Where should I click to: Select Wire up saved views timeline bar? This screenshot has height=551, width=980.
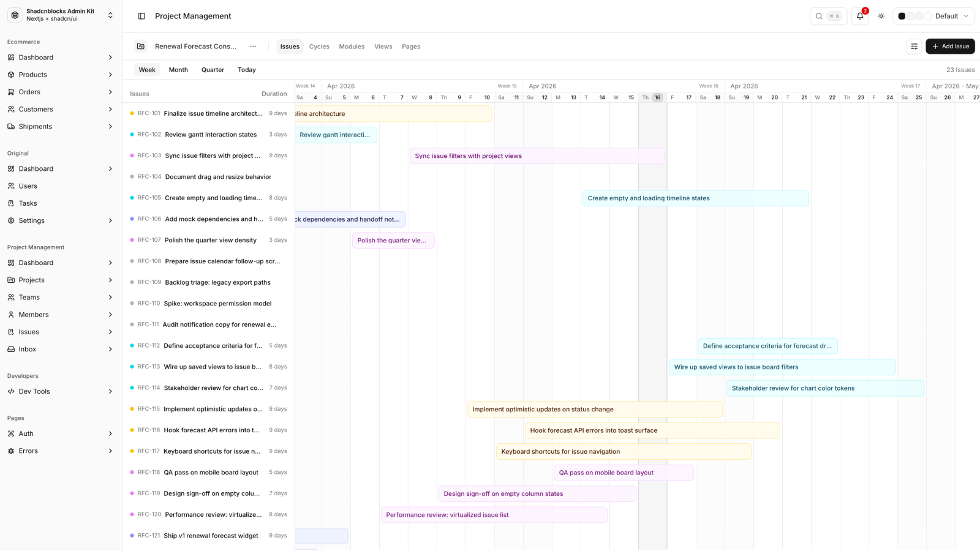782,367
